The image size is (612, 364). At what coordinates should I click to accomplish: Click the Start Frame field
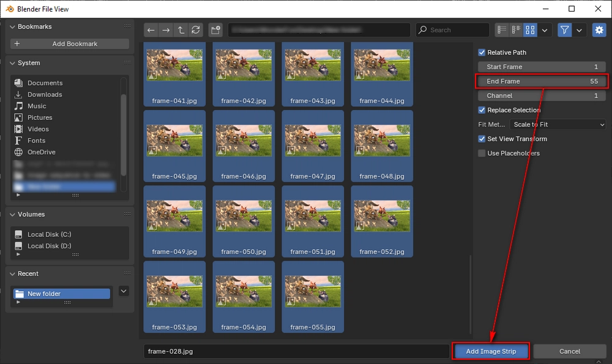(x=542, y=67)
